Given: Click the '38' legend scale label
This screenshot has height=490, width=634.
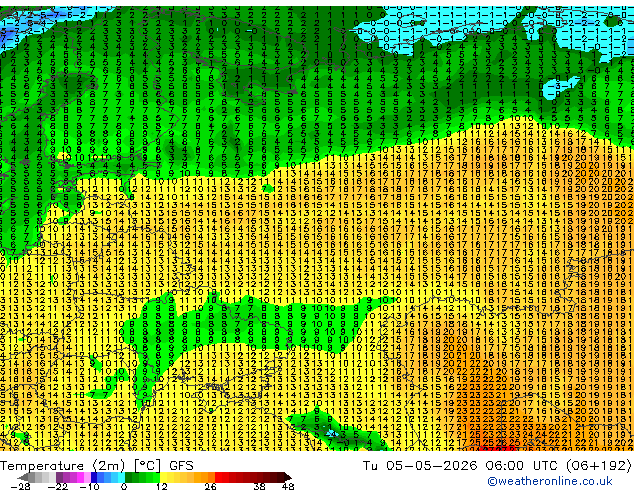Looking at the screenshot, I should (x=259, y=486).
